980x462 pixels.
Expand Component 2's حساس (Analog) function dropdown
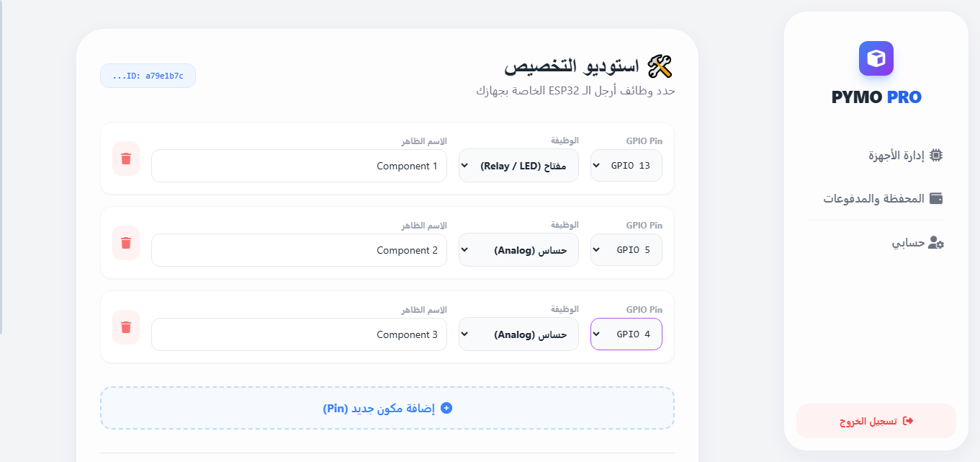coord(518,250)
